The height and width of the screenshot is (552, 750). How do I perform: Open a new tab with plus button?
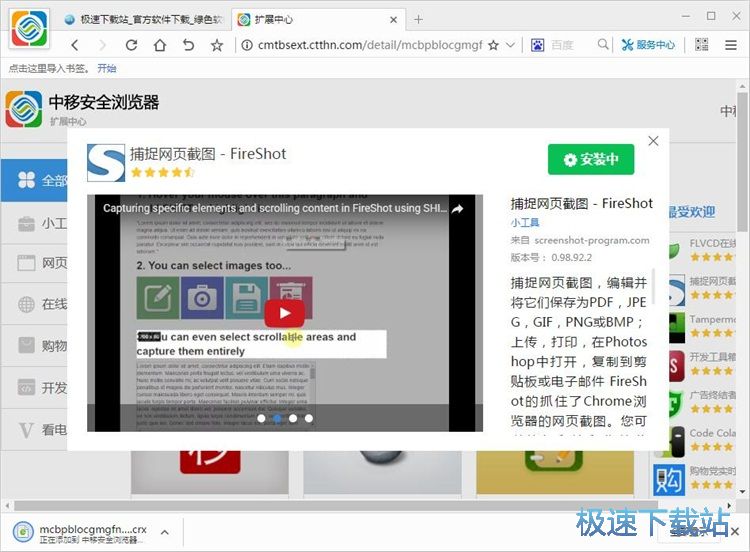[419, 19]
